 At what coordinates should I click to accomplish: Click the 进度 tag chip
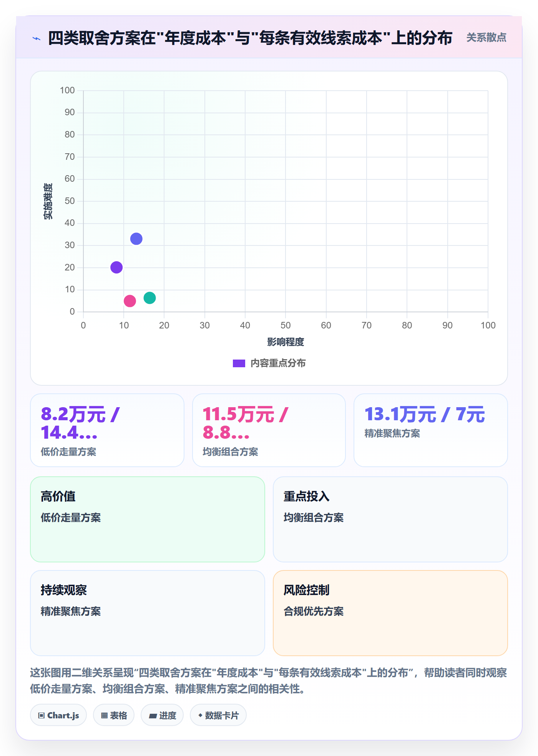pos(162,715)
